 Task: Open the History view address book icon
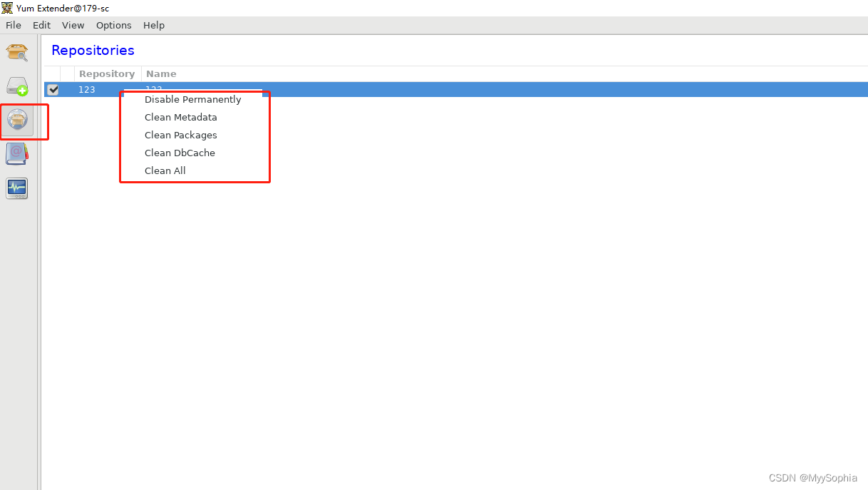coord(17,154)
